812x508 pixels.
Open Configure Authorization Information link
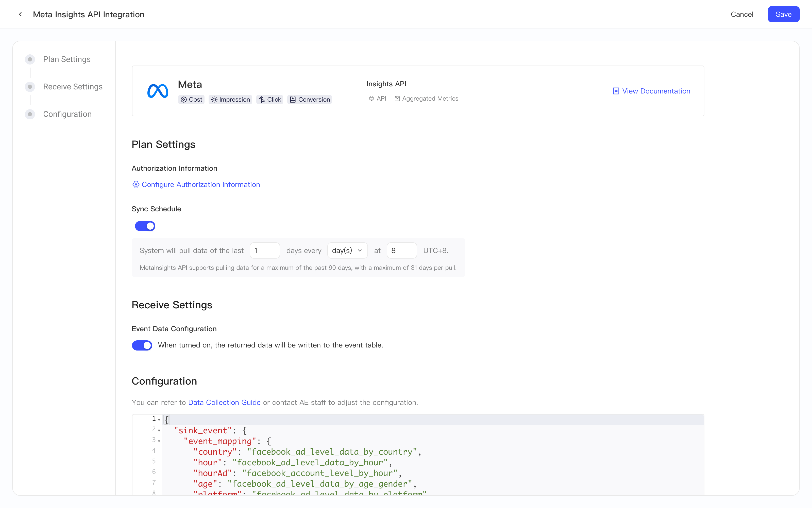pyautogui.click(x=196, y=184)
